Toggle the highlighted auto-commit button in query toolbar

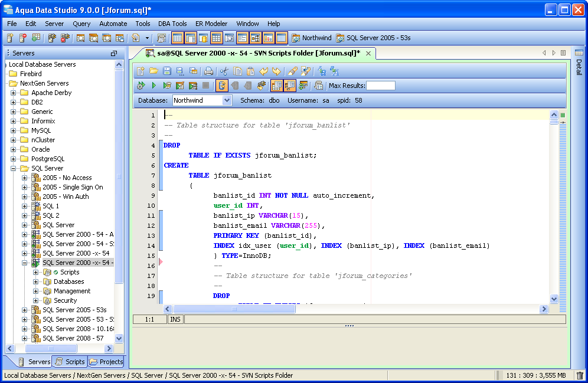point(222,86)
